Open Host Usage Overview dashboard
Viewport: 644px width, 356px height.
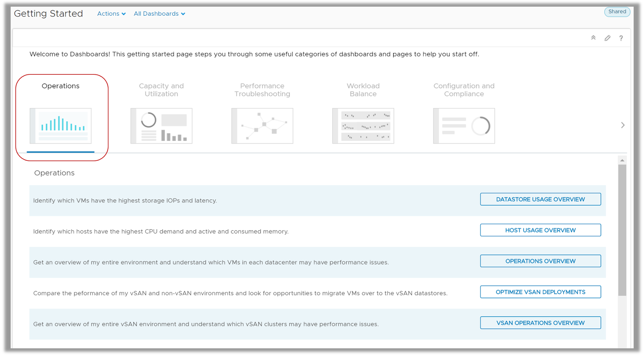pyautogui.click(x=540, y=230)
